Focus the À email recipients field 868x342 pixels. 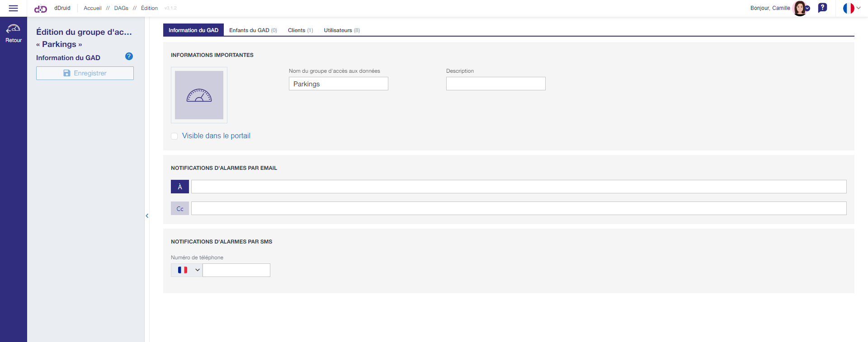(x=519, y=187)
